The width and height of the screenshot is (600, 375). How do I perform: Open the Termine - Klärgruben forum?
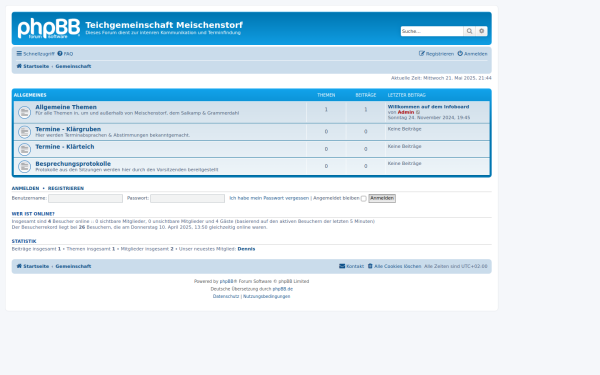point(68,129)
